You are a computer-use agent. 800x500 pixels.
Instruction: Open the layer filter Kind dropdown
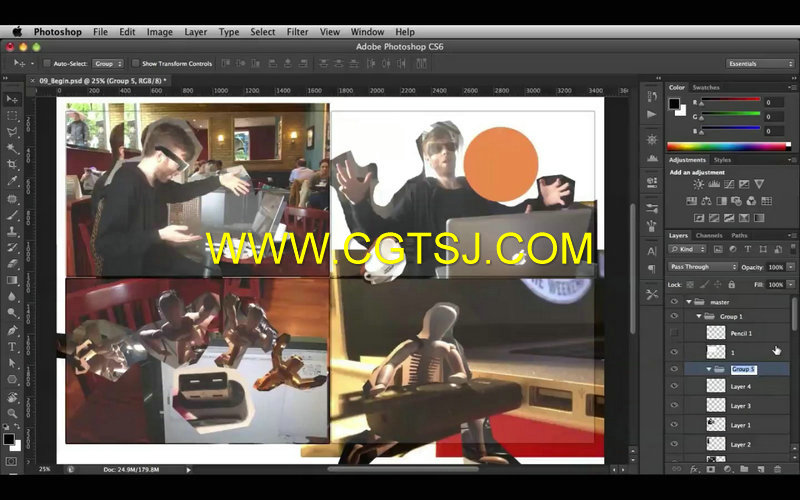(x=687, y=249)
